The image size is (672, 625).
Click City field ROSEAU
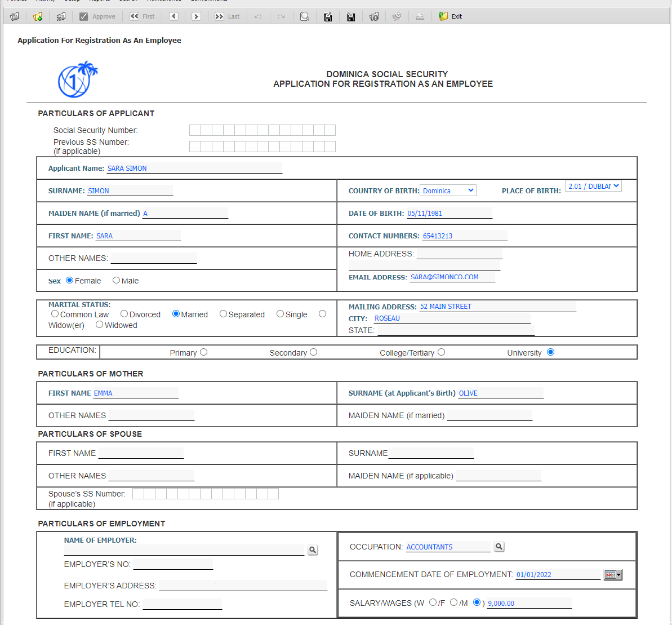tap(452, 318)
